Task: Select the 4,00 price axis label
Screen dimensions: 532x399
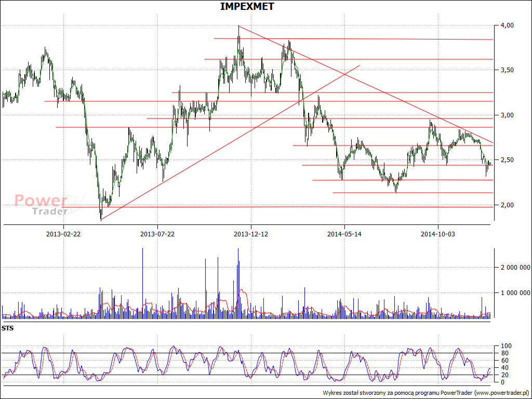Action: (x=506, y=25)
